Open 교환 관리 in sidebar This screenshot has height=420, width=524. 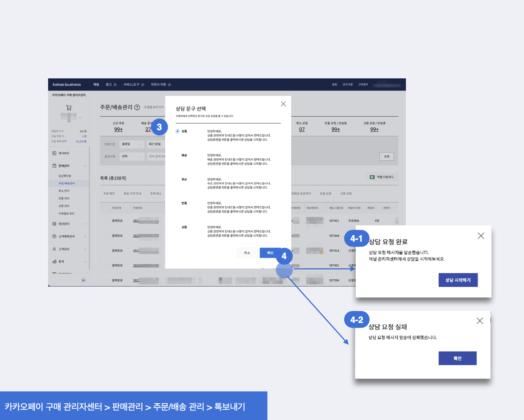tap(64, 206)
